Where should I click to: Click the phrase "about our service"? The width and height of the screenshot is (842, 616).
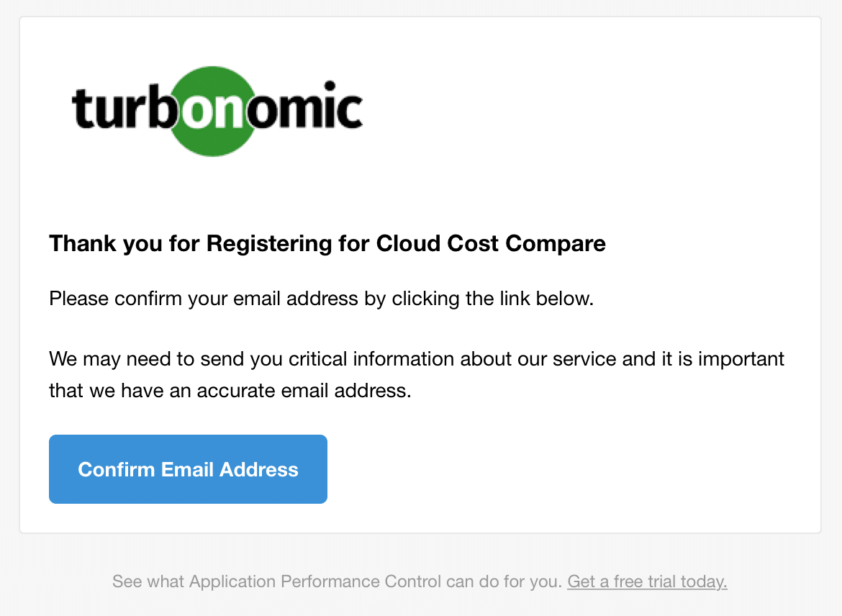click(538, 358)
